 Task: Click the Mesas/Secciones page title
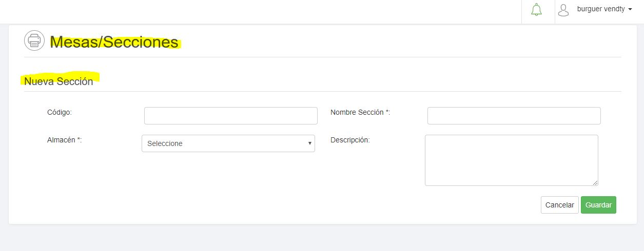pos(114,42)
